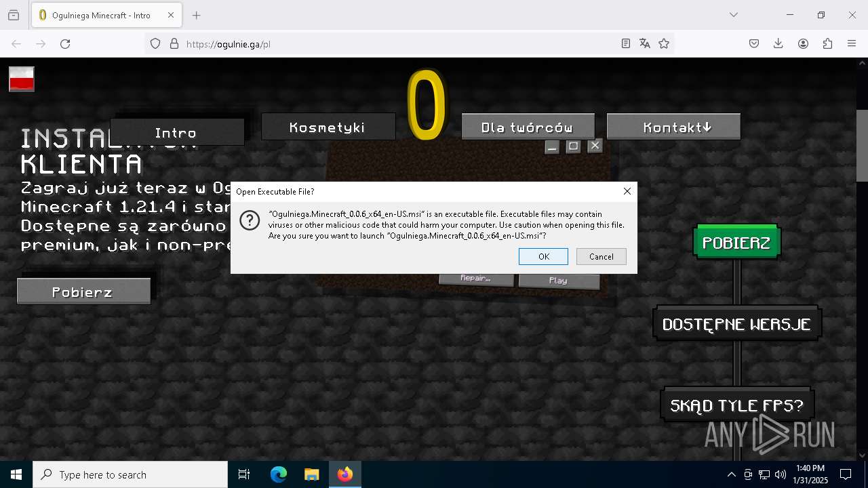Open the Windows Start menu
This screenshot has width=868, height=488.
(16, 474)
